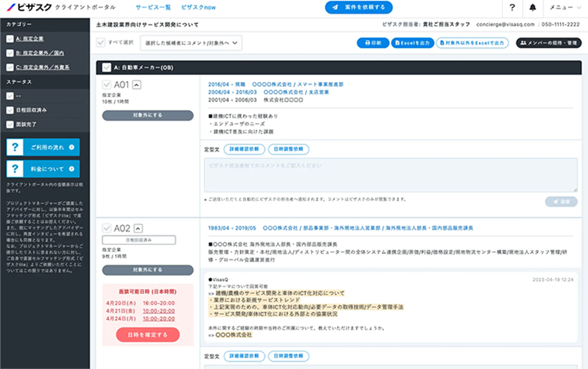Screen dimensions: 588x369
Task: Open notifications bell icon
Action: pos(532,8)
